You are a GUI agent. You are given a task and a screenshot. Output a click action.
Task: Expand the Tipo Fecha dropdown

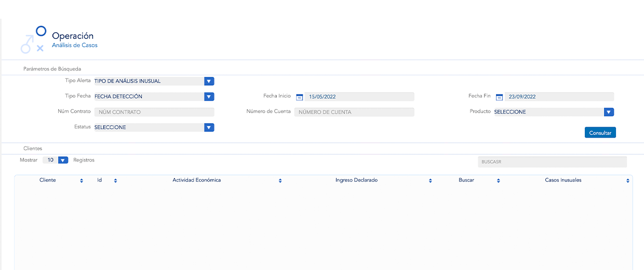pos(209,97)
